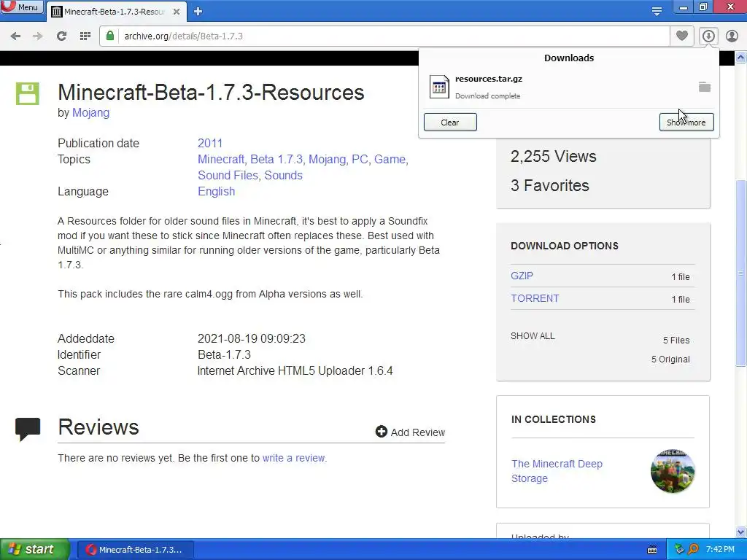Select the Minecraft-Beta-1.7.3 browser tab
This screenshot has width=747, height=560.
115,12
